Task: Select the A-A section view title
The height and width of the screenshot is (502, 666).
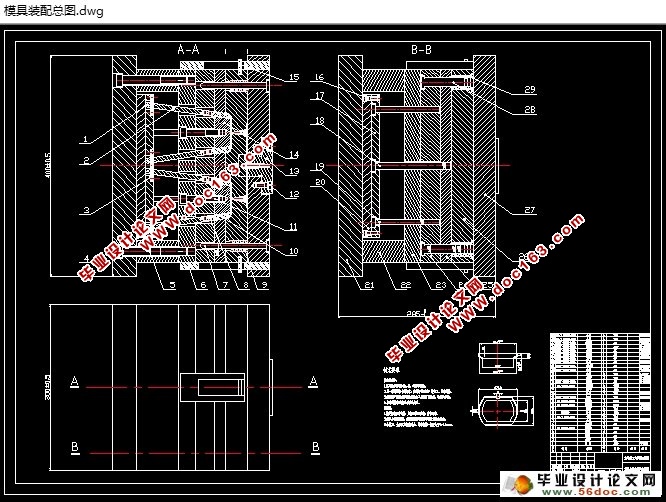Action: (188, 50)
